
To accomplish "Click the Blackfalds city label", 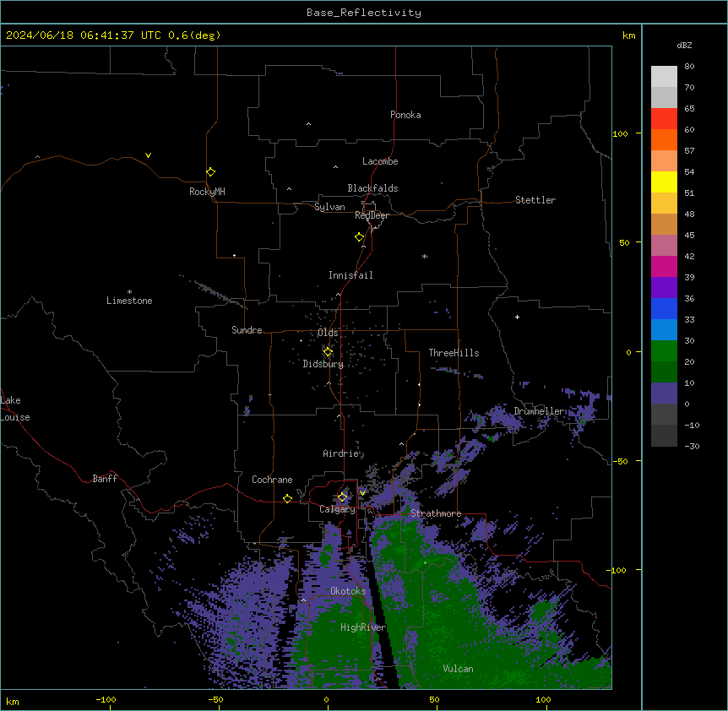I will 372,188.
